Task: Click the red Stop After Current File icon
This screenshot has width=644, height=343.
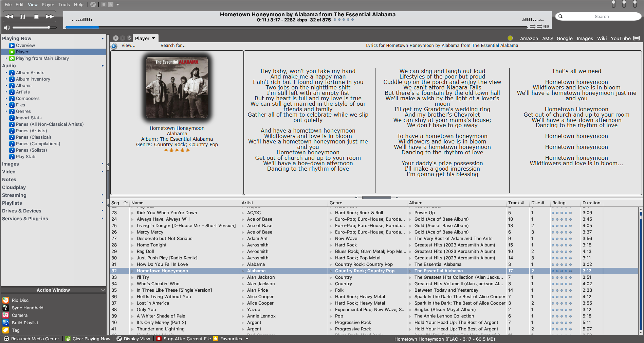Action: [159, 339]
